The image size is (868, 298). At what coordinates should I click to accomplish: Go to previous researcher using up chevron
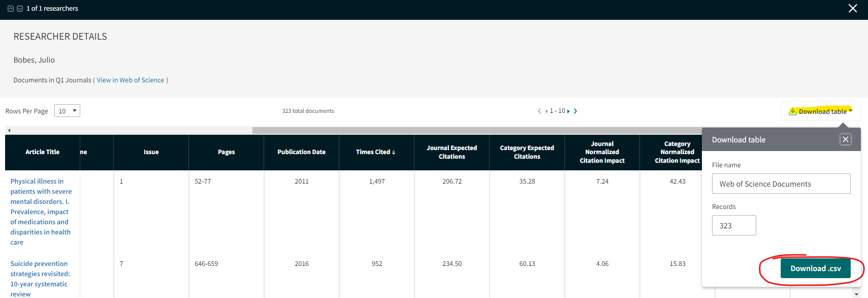click(x=10, y=9)
